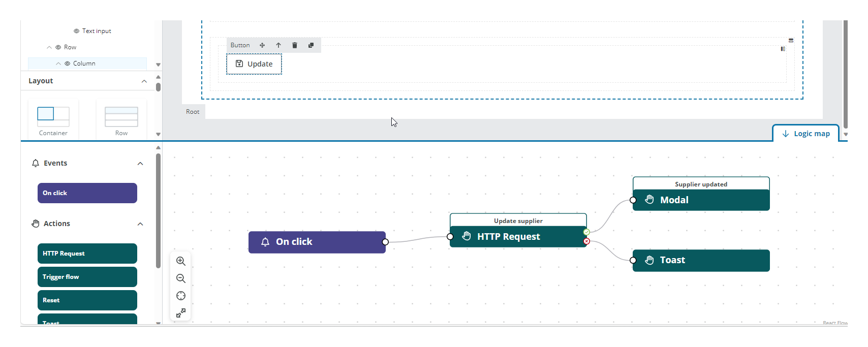Hide the Row element via eye icon
This screenshot has width=868, height=347.
pos(58,47)
